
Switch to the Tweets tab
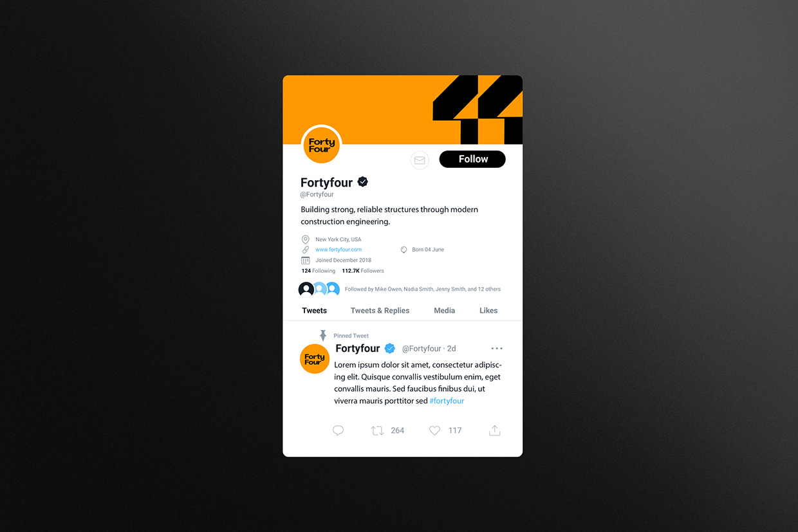[315, 310]
